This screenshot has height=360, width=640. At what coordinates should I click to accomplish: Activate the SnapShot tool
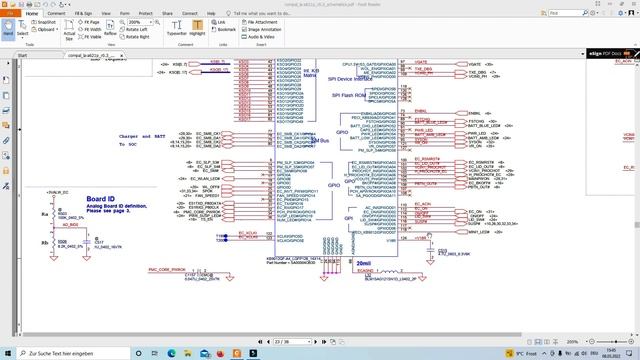click(44, 22)
